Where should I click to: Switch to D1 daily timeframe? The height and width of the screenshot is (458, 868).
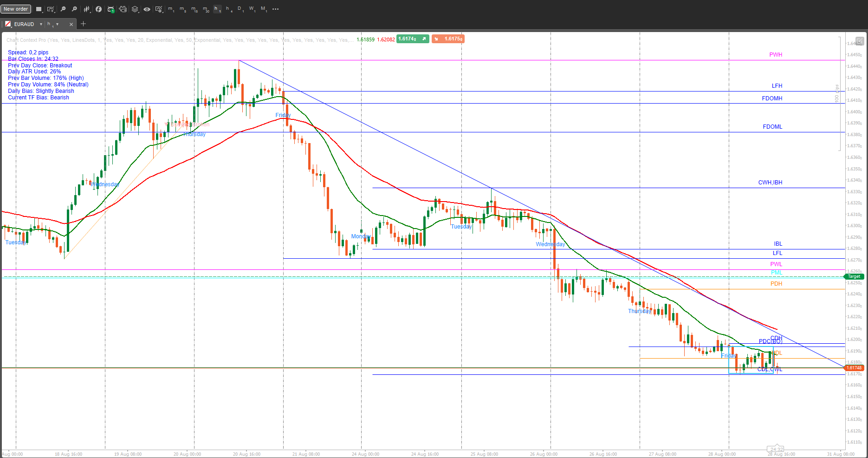pyautogui.click(x=240, y=9)
